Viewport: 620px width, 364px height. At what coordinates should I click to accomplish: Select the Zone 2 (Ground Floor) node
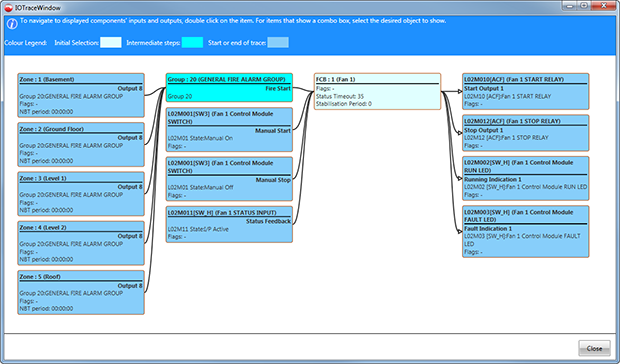81,145
